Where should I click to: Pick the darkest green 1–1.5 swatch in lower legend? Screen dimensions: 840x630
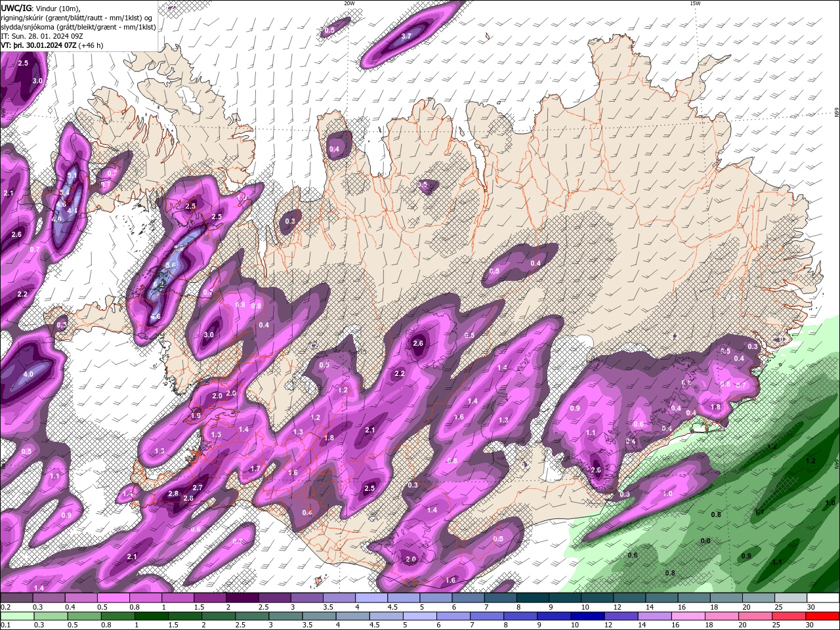(152, 616)
